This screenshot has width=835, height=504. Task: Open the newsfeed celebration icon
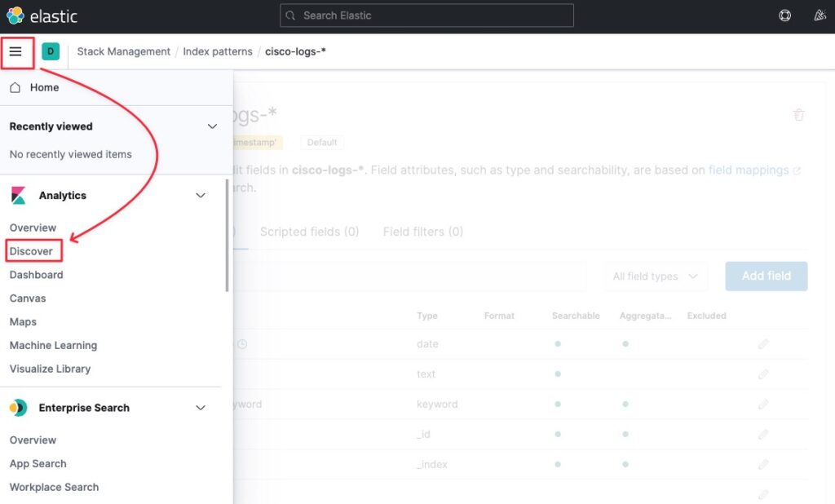click(x=820, y=15)
